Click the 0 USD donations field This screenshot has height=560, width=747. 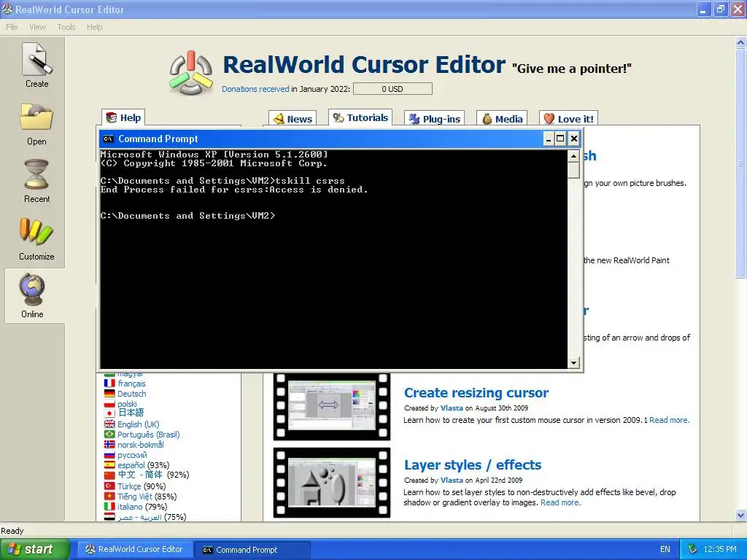(392, 89)
